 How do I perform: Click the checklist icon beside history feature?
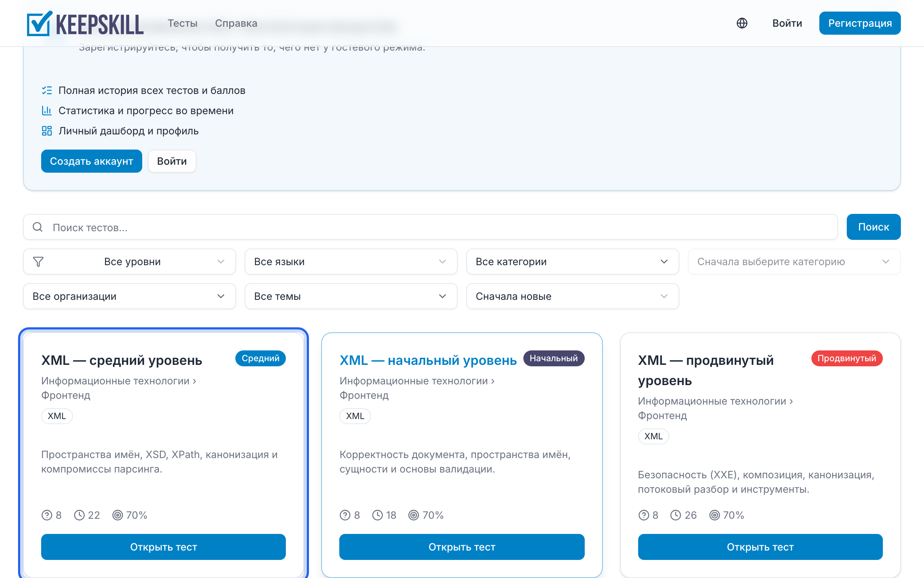tap(47, 90)
